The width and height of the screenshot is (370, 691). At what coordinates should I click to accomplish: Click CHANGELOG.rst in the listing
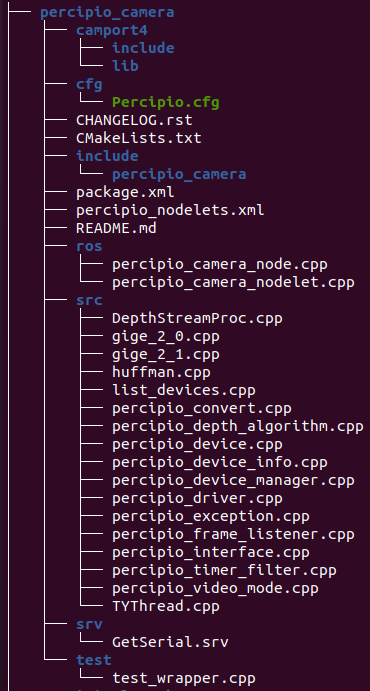(x=134, y=120)
